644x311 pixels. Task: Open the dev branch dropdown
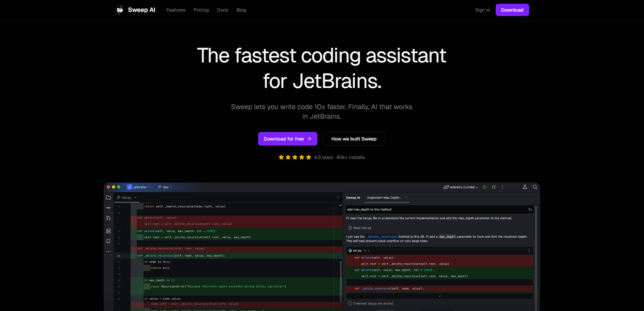(165, 187)
